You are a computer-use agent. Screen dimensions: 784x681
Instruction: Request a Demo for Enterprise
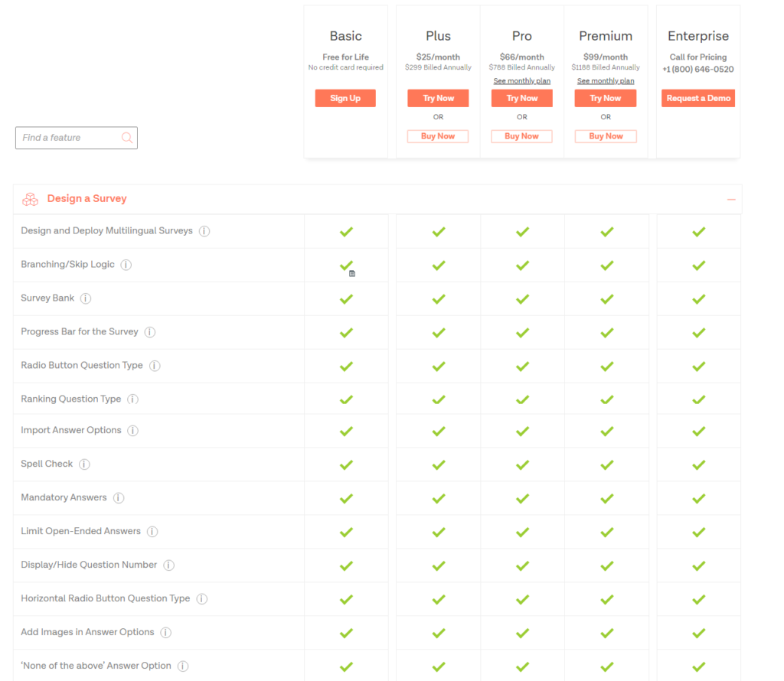point(697,98)
